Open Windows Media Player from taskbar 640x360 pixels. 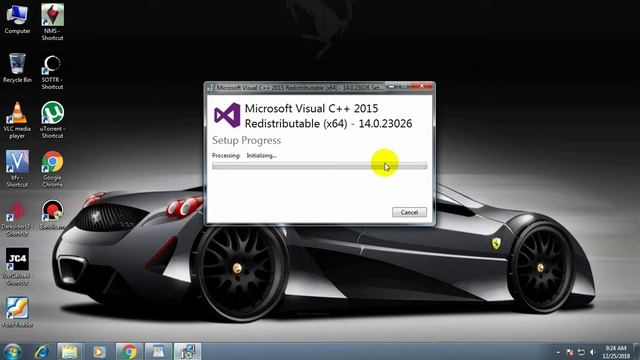(x=99, y=351)
